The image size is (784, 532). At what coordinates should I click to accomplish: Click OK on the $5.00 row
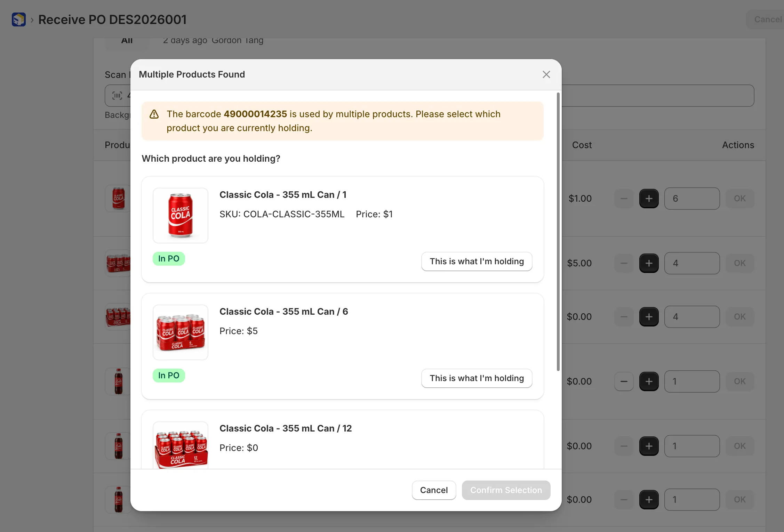point(739,263)
